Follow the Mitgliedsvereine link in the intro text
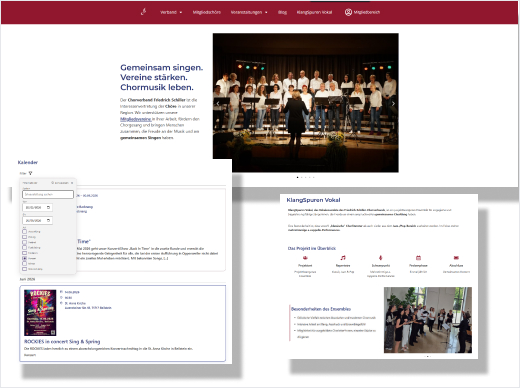520x388 pixels. click(x=136, y=119)
